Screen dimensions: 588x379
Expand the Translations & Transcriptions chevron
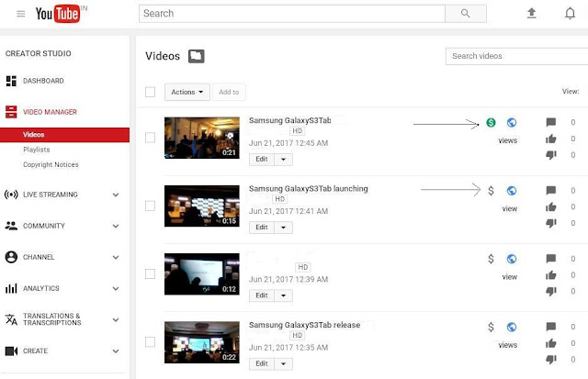point(116,320)
